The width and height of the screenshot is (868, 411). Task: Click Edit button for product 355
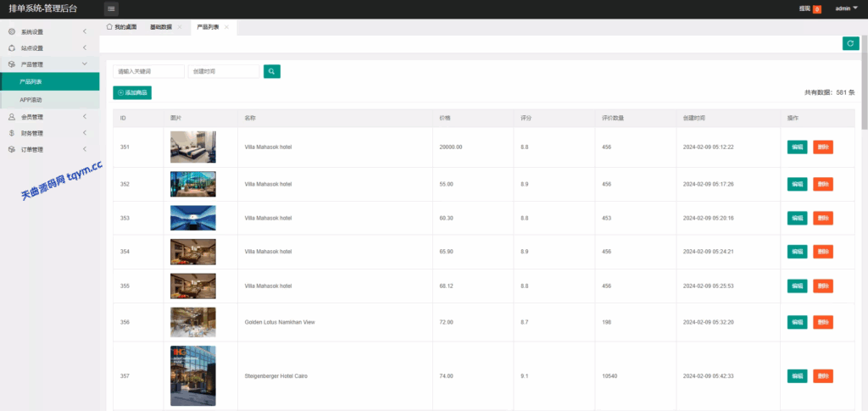click(x=797, y=286)
